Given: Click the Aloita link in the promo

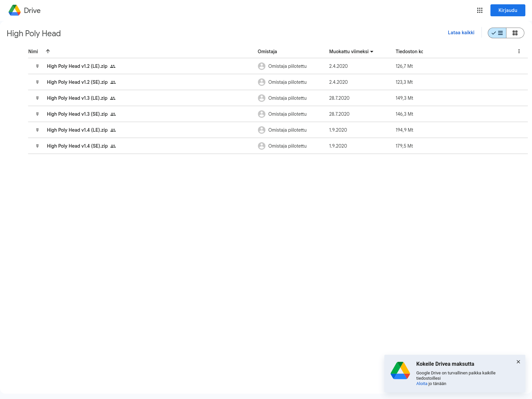Looking at the screenshot, I should 422,384.
